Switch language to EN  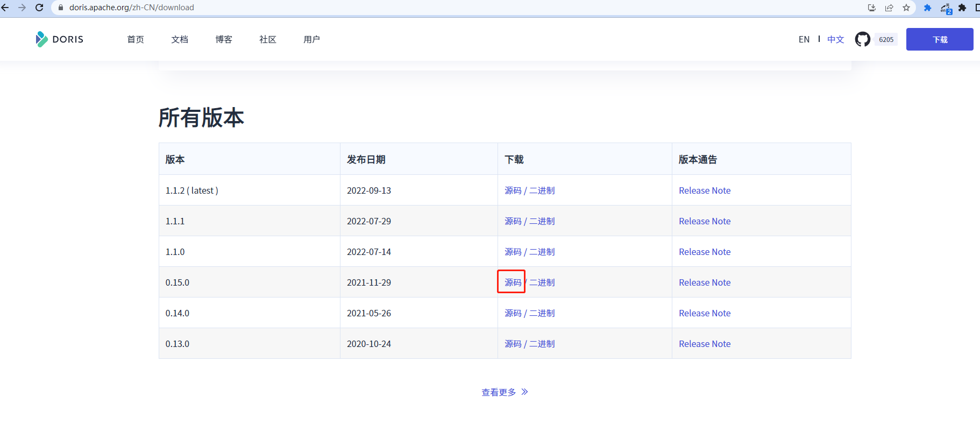point(804,39)
